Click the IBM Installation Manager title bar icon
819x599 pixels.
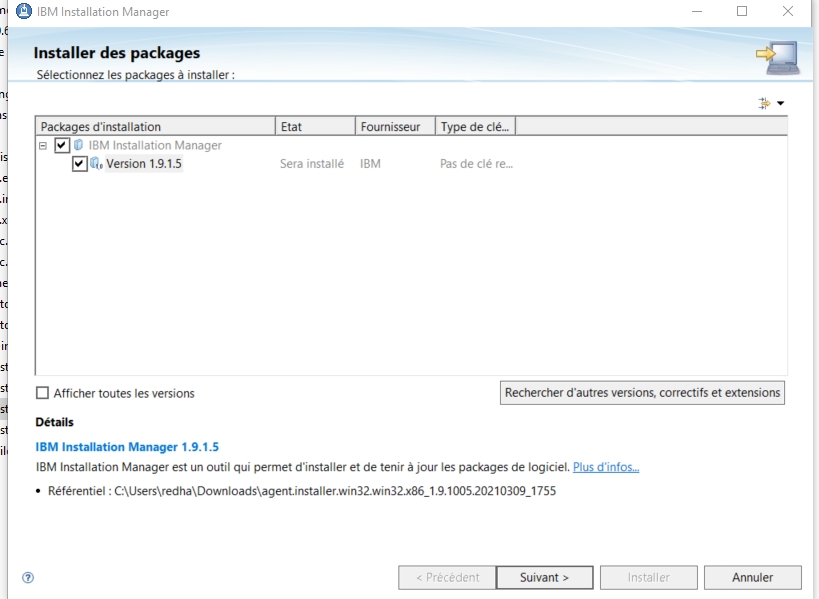coord(24,11)
